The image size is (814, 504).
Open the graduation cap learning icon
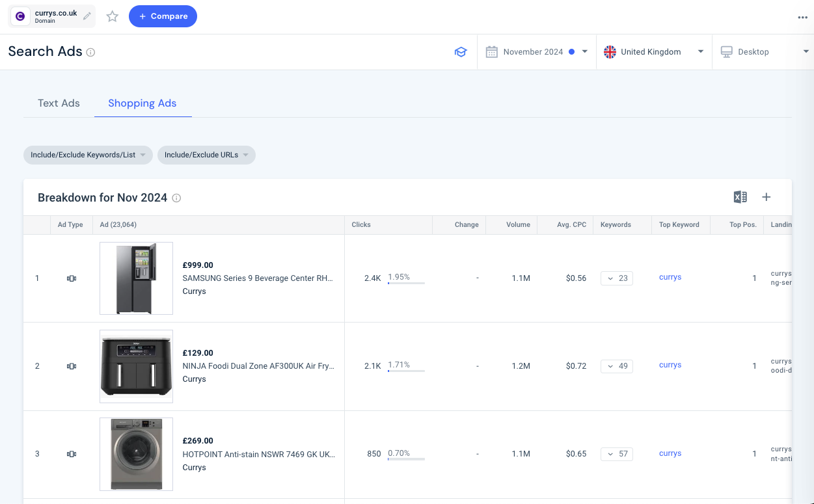click(x=461, y=52)
